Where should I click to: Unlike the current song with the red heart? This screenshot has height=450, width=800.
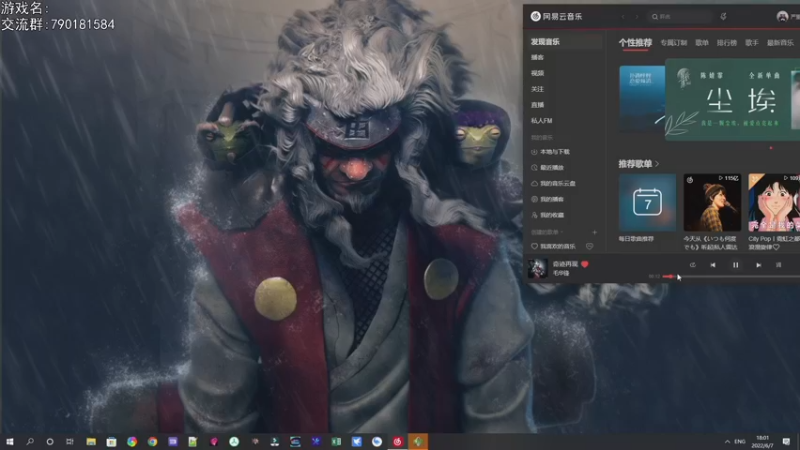click(585, 264)
